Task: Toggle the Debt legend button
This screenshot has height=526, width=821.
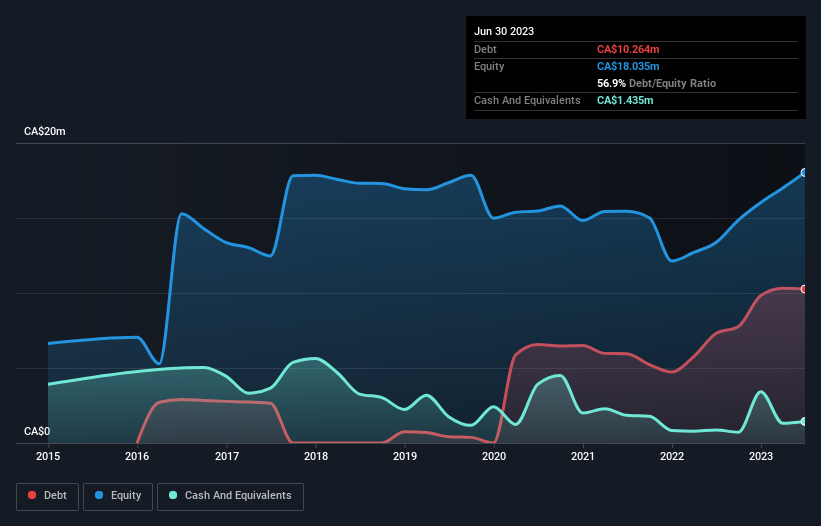Action: pyautogui.click(x=47, y=496)
